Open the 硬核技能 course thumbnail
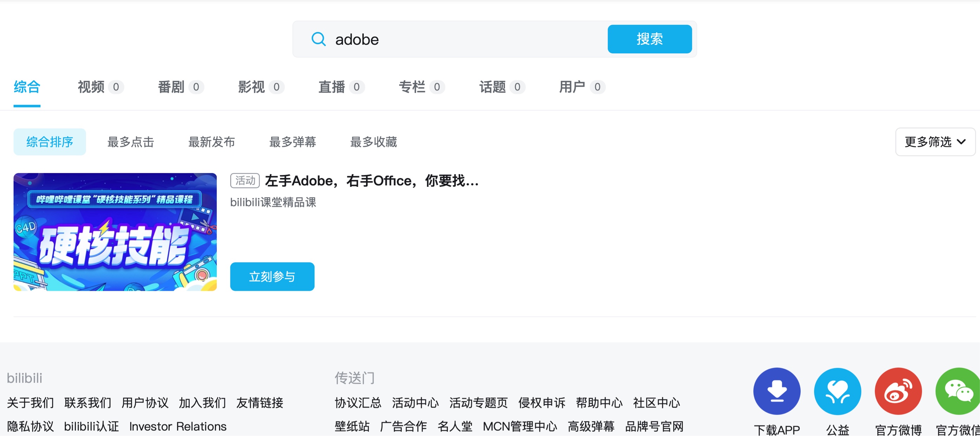Viewport: 980px width, 436px height. pos(115,232)
